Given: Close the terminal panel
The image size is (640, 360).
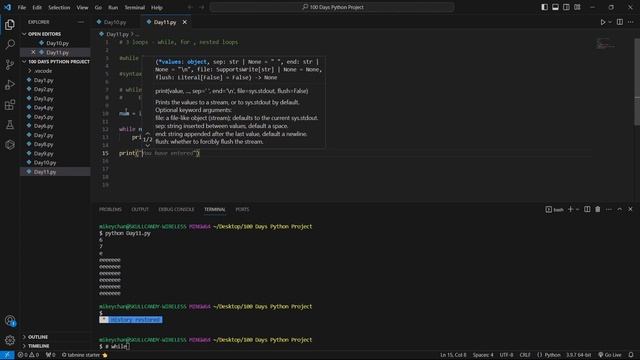Looking at the screenshot, I should click(630, 209).
